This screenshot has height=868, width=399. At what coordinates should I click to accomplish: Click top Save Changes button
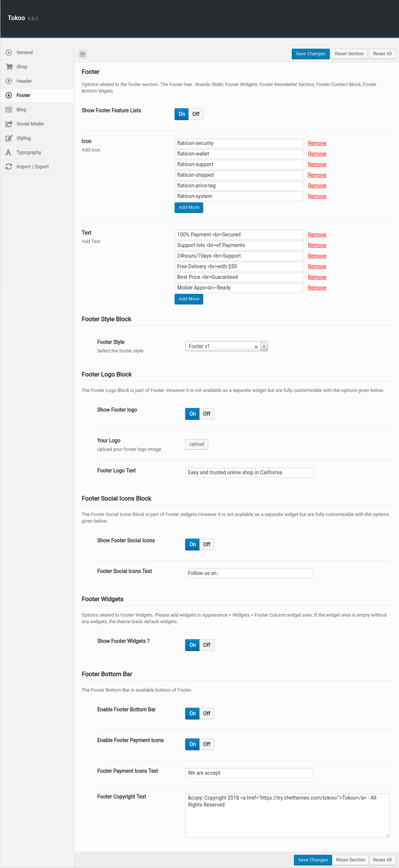310,54
